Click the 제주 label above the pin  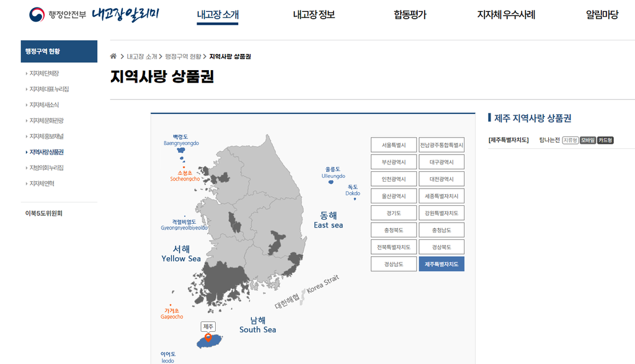click(208, 326)
